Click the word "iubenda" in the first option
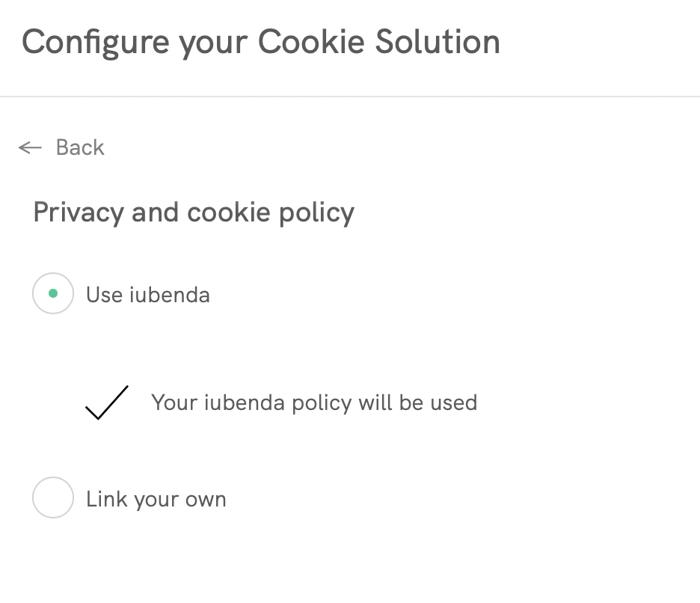This screenshot has height=603, width=700. tap(169, 295)
